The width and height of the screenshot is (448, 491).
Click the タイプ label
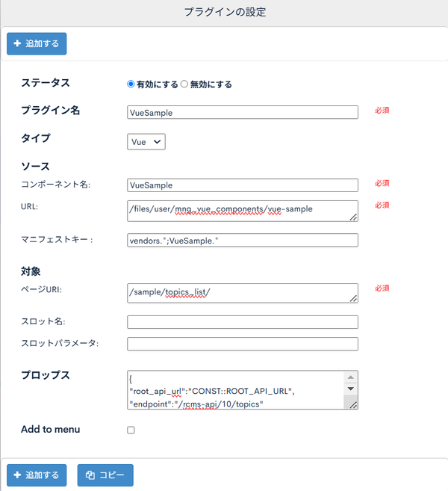click(x=36, y=138)
